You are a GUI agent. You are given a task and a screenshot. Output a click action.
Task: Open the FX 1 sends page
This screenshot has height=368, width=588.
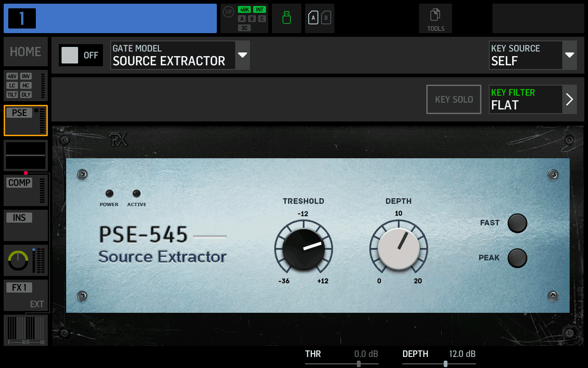(25, 295)
